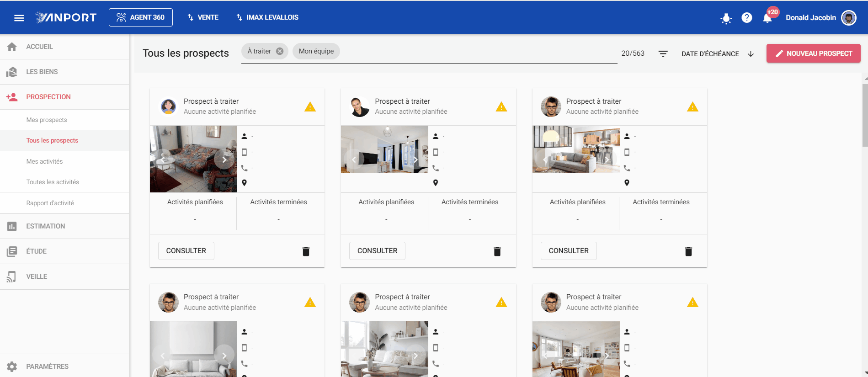Click the Estimation chart icon
The image size is (868, 377).
tap(12, 226)
